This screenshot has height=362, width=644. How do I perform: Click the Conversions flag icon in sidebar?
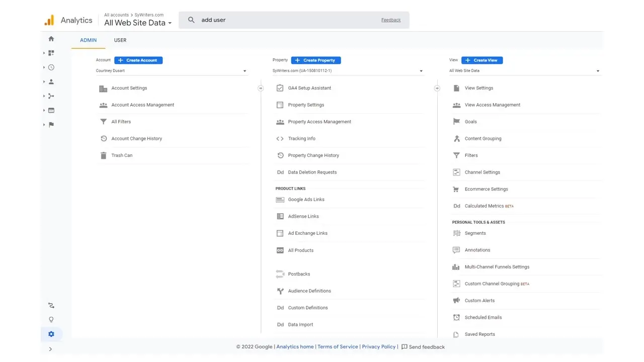(51, 125)
